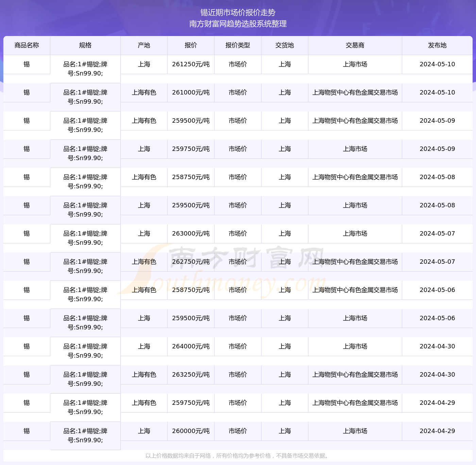Select the price 262750元/吨

[x=191, y=262]
